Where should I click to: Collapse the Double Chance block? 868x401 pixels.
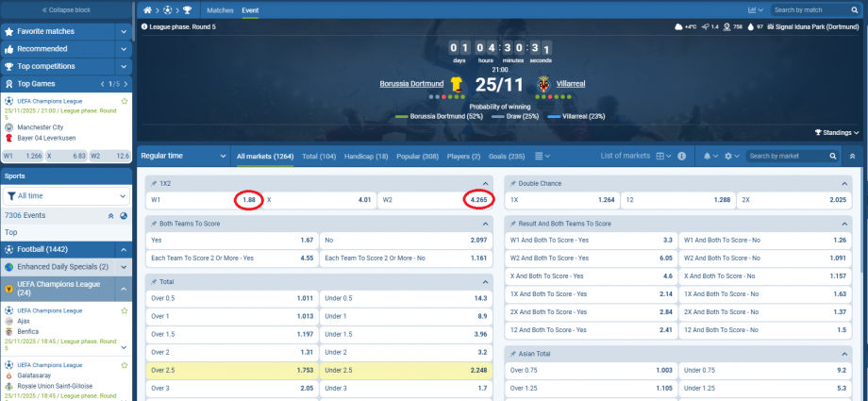(844, 183)
